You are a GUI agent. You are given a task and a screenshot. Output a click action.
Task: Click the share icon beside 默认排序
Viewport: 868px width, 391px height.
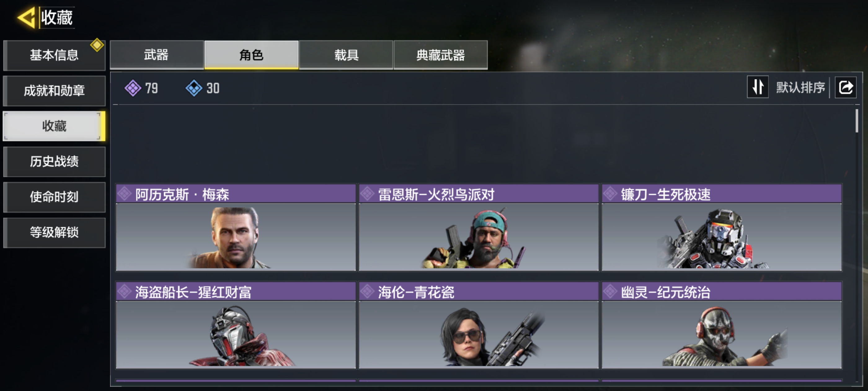coord(845,88)
